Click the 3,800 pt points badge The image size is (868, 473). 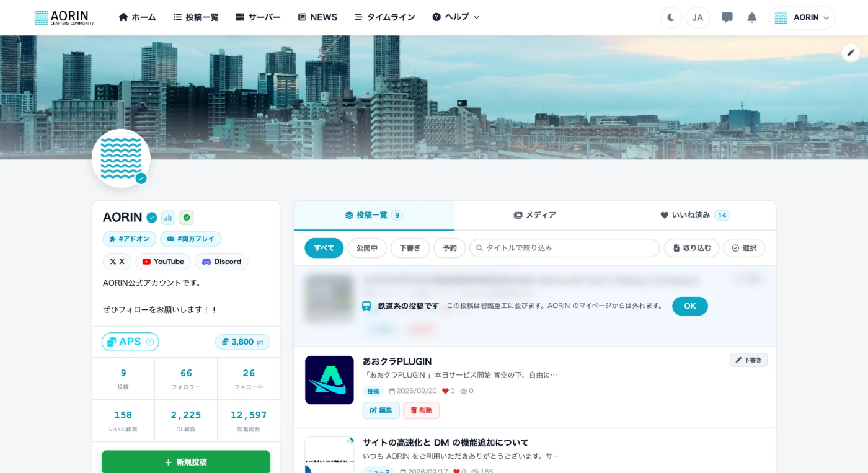coord(242,342)
